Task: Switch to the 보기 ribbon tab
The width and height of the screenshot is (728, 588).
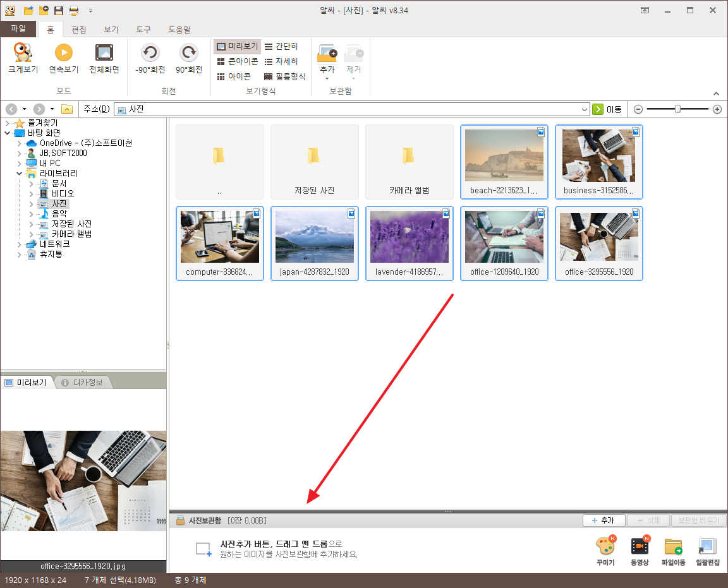Action: 111,29
